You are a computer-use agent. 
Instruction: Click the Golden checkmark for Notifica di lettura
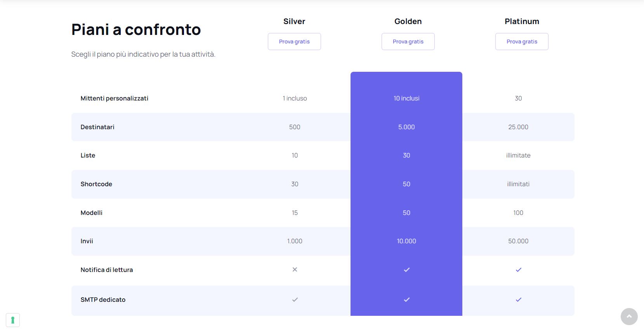pyautogui.click(x=406, y=270)
